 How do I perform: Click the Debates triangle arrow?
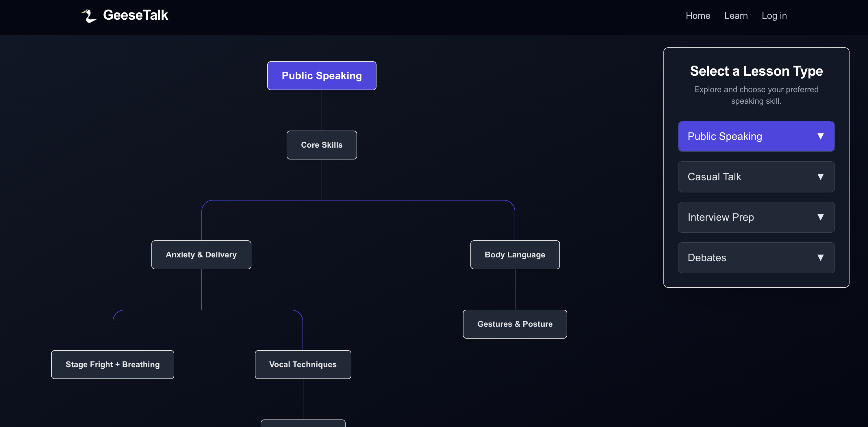pyautogui.click(x=820, y=257)
